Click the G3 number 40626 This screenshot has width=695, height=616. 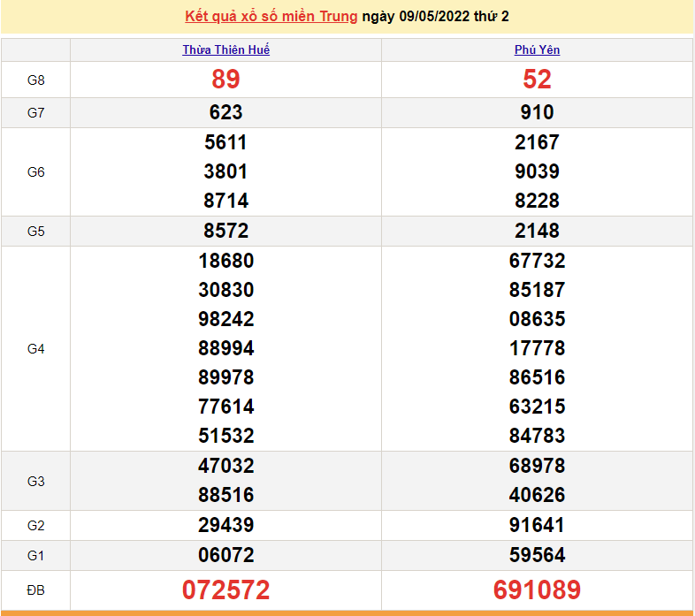coord(537,495)
